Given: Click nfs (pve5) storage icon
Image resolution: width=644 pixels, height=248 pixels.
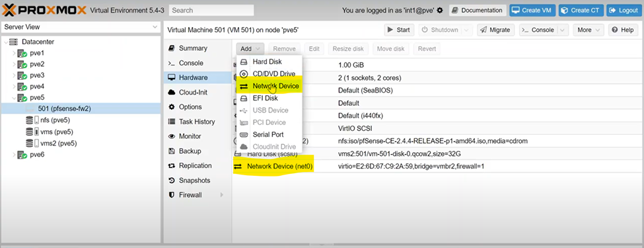Looking at the screenshot, I should pos(32,120).
